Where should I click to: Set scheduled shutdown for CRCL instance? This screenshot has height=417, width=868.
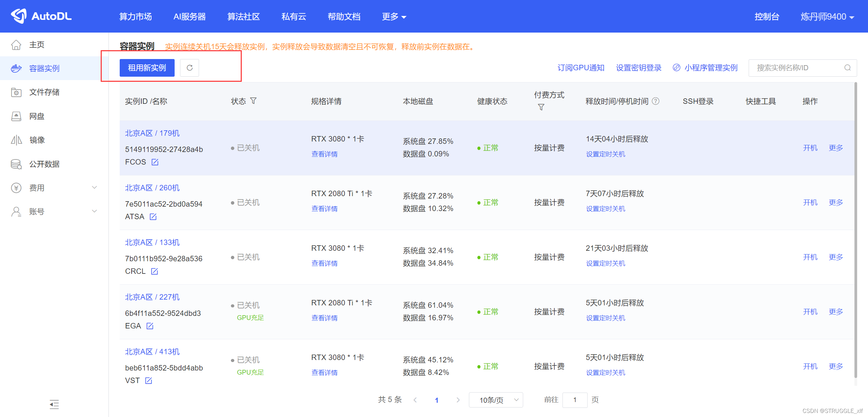coord(606,263)
